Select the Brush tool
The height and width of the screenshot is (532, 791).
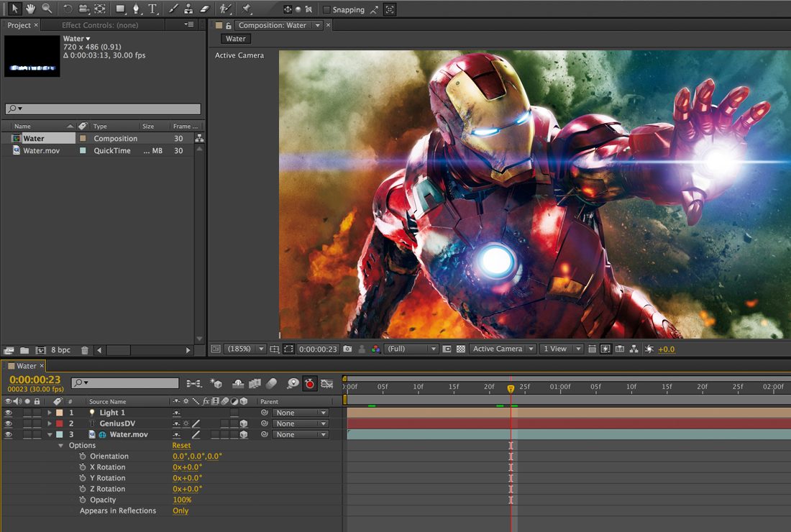coord(173,9)
